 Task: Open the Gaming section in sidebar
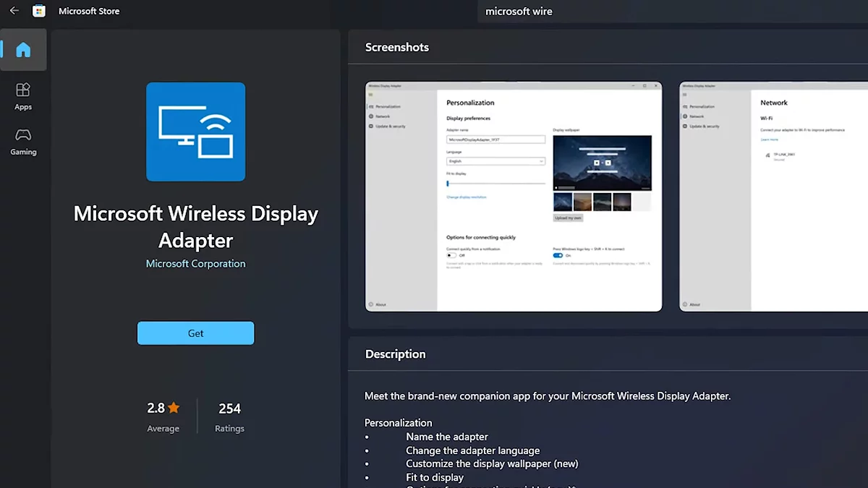point(23,142)
